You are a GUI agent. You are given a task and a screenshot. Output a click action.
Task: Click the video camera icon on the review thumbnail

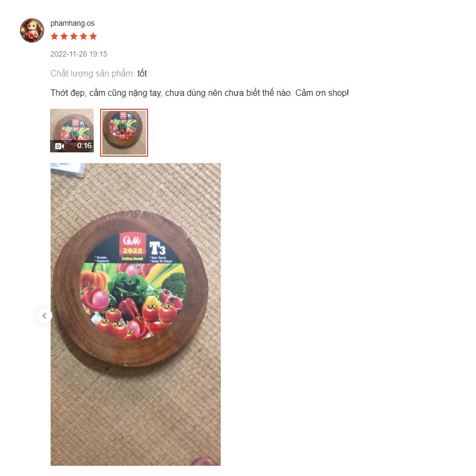59,146
